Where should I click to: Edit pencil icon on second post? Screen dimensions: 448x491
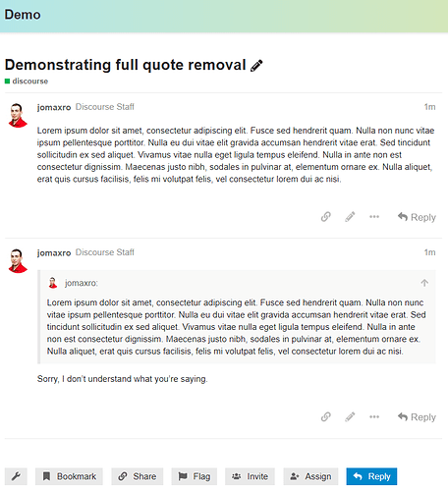350,416
